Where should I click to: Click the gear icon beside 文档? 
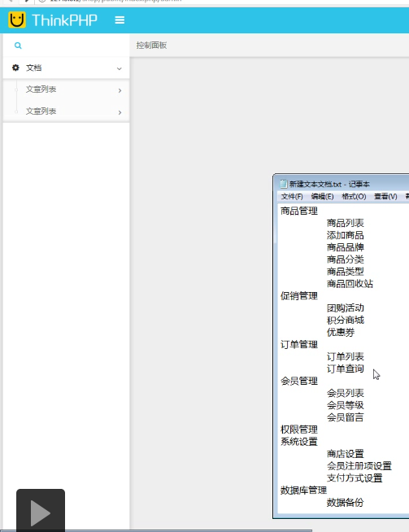tap(15, 68)
